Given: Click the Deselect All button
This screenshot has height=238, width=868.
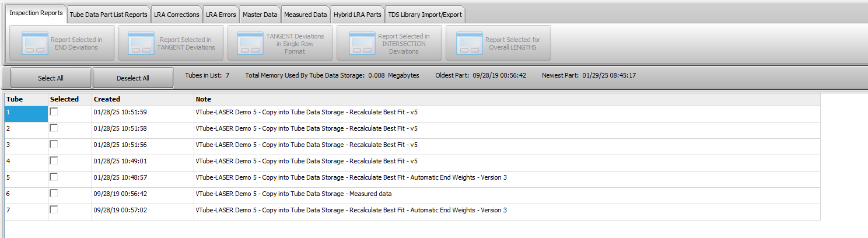Looking at the screenshot, I should point(133,78).
